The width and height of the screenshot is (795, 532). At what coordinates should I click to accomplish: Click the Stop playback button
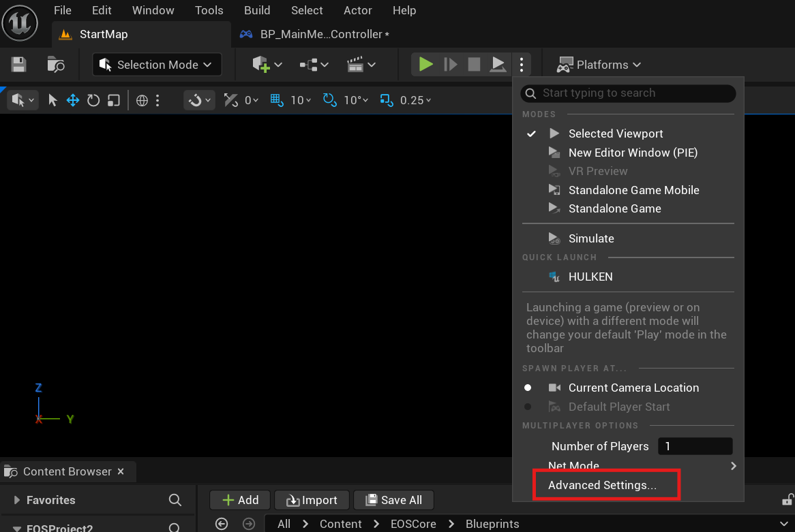(x=474, y=65)
